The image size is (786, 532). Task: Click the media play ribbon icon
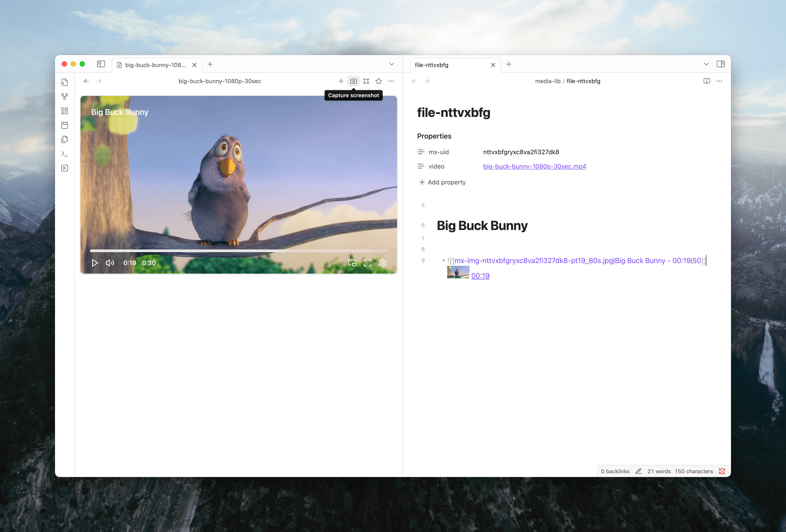point(65,168)
